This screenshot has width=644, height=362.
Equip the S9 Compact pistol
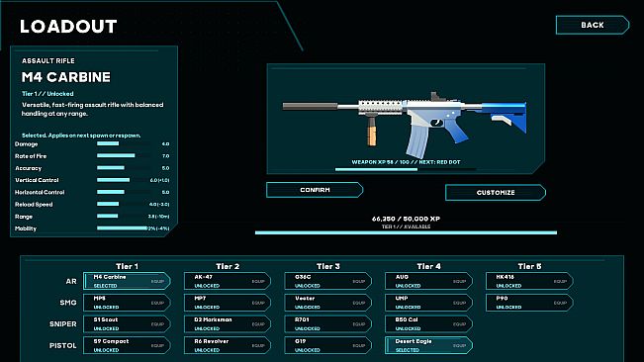(x=127, y=345)
